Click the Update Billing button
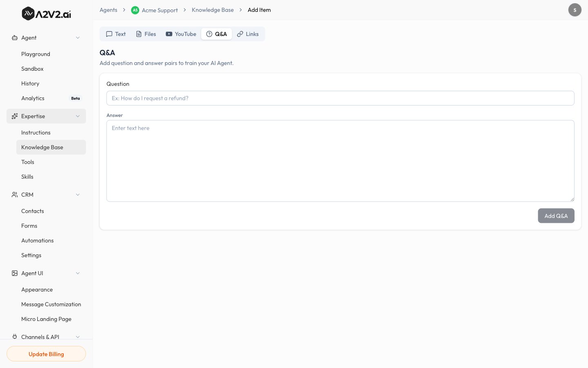 pos(46,354)
